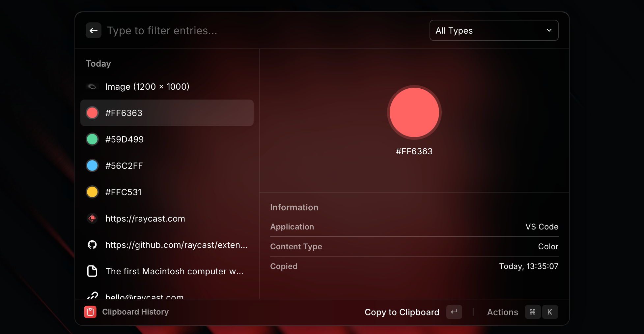Open the Actions menu
The height and width of the screenshot is (334, 644).
[502, 312]
